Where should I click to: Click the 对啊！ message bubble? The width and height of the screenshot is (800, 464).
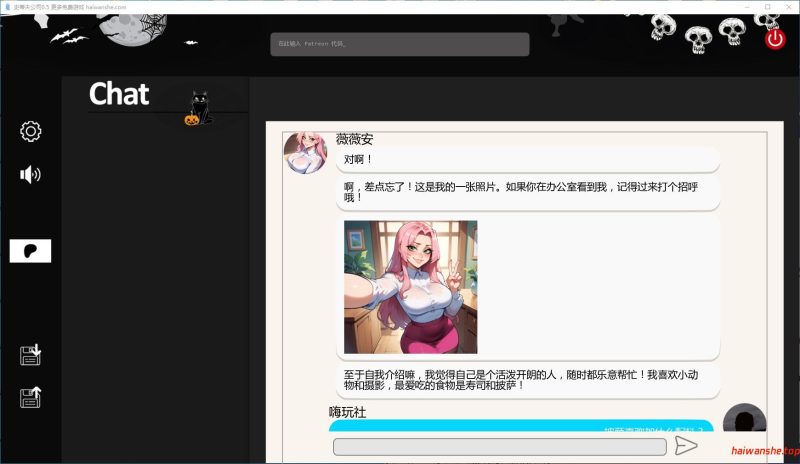pos(528,160)
